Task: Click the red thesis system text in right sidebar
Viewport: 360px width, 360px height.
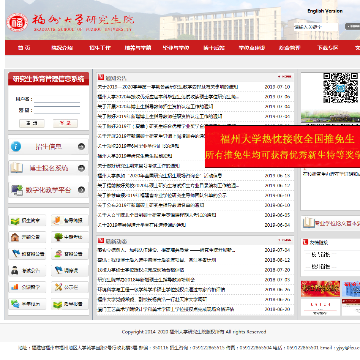Action: (x=337, y=223)
